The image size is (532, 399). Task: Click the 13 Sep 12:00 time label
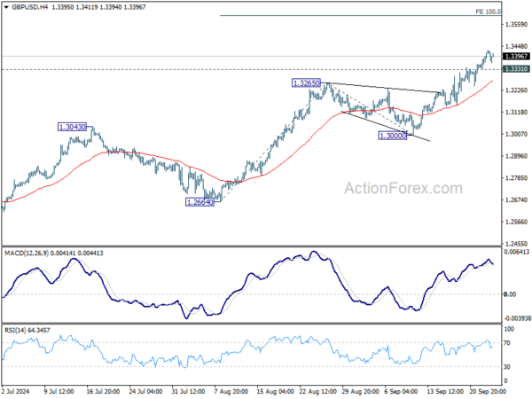click(444, 392)
